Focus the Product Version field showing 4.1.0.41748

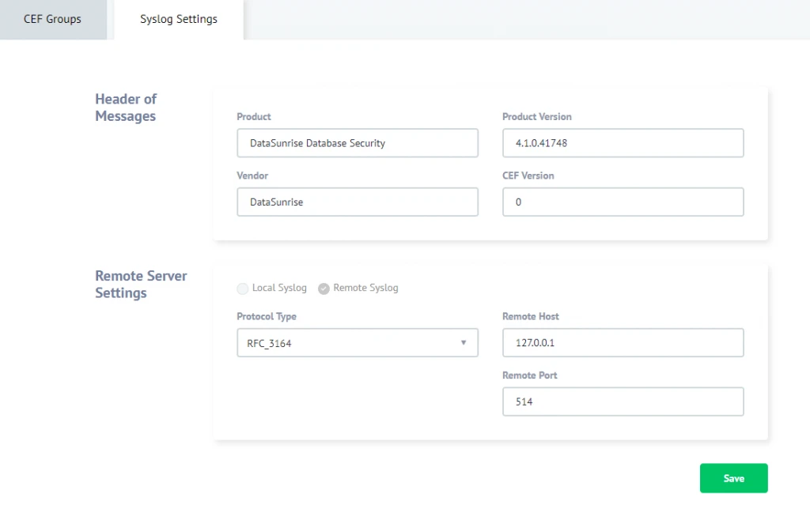click(623, 143)
